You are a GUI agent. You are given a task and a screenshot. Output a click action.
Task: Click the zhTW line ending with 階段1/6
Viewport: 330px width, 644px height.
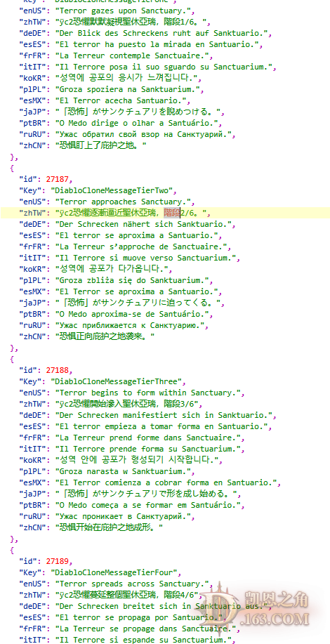114,22
